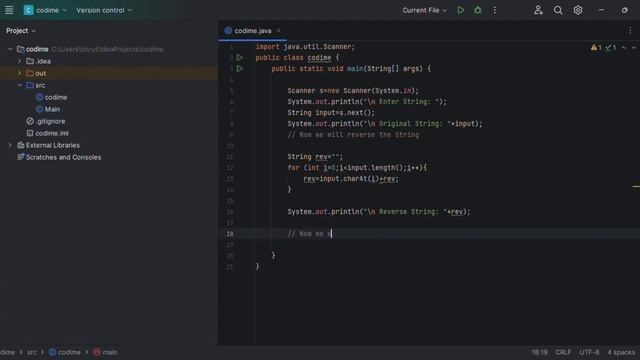Start debugging with the bug icon
Viewport: 640px width, 360px height.
coord(478,10)
